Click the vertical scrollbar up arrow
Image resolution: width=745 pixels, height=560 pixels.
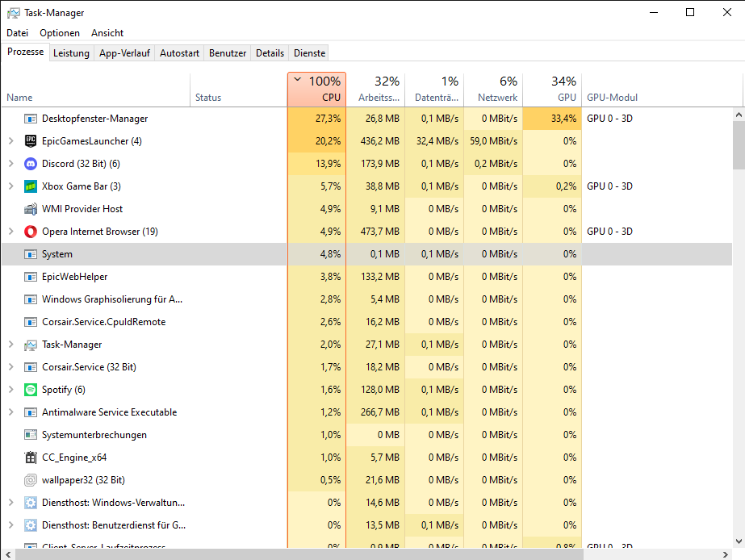click(739, 115)
